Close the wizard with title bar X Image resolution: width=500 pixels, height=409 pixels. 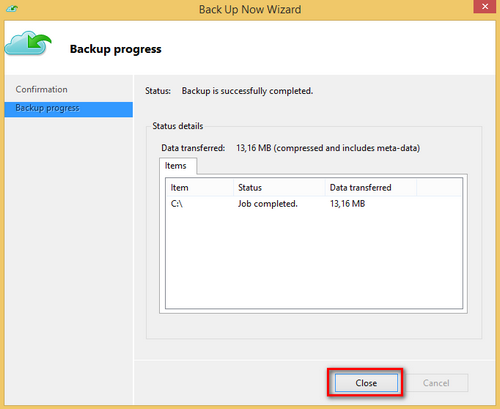tap(485, 6)
